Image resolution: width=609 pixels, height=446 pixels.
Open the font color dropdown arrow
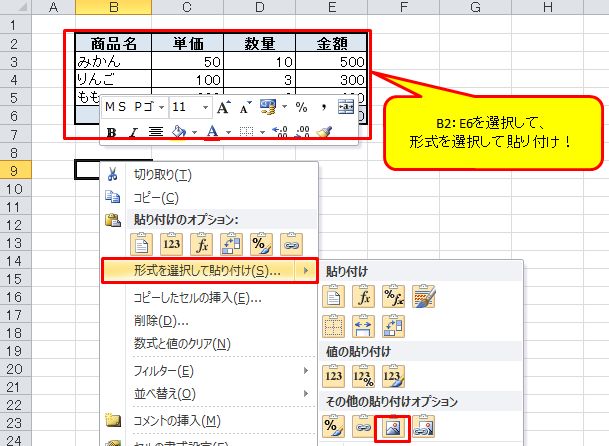[x=228, y=133]
